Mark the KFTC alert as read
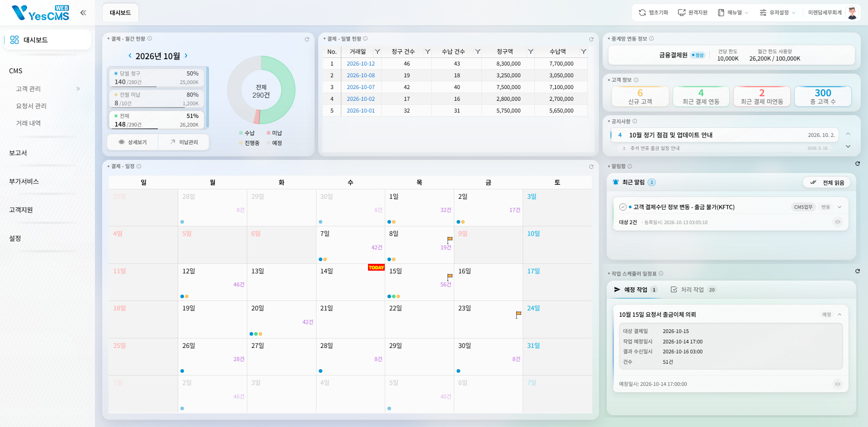Image resolution: width=868 pixels, height=427 pixels. pyautogui.click(x=623, y=207)
